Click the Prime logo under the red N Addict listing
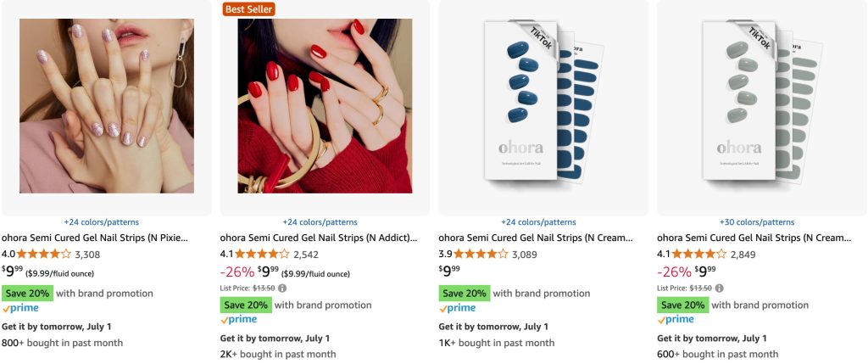Image resolution: width=868 pixels, height=364 pixels. [x=238, y=320]
